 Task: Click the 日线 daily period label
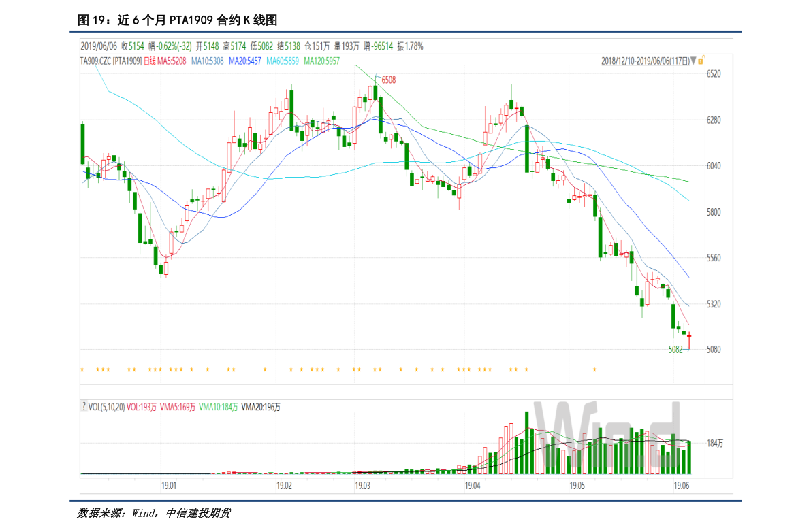[x=150, y=61]
